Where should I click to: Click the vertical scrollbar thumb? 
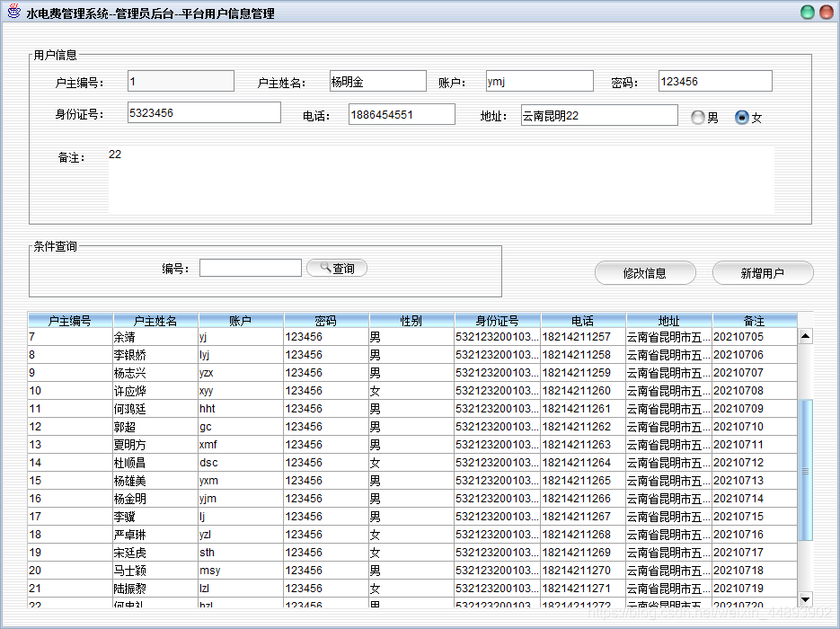805,470
